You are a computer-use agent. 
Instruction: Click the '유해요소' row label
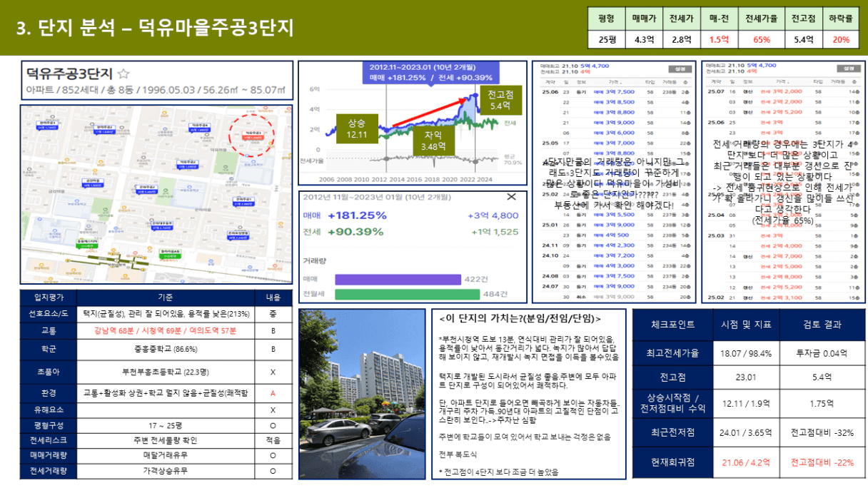49,410
